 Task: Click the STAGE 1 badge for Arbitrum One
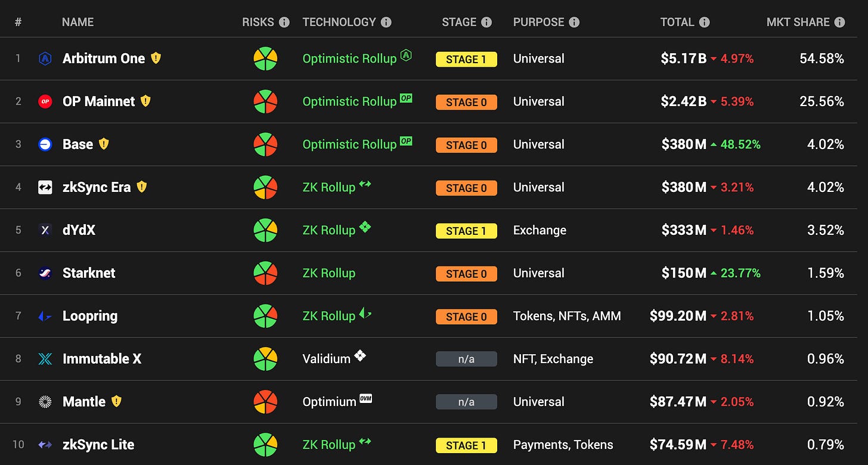coord(466,59)
